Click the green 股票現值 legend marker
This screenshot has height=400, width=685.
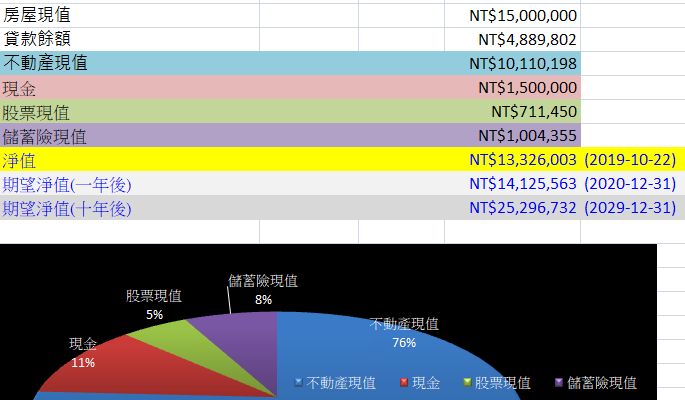click(467, 383)
